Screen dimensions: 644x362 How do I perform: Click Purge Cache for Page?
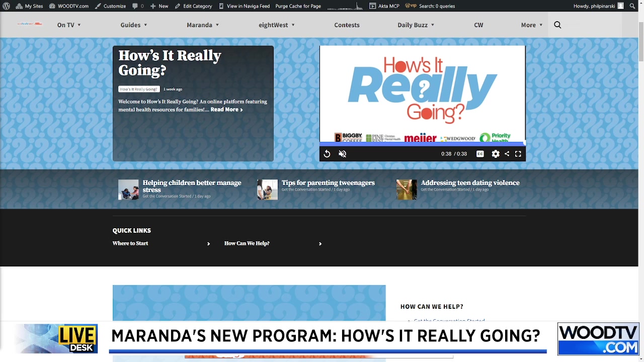298,6
